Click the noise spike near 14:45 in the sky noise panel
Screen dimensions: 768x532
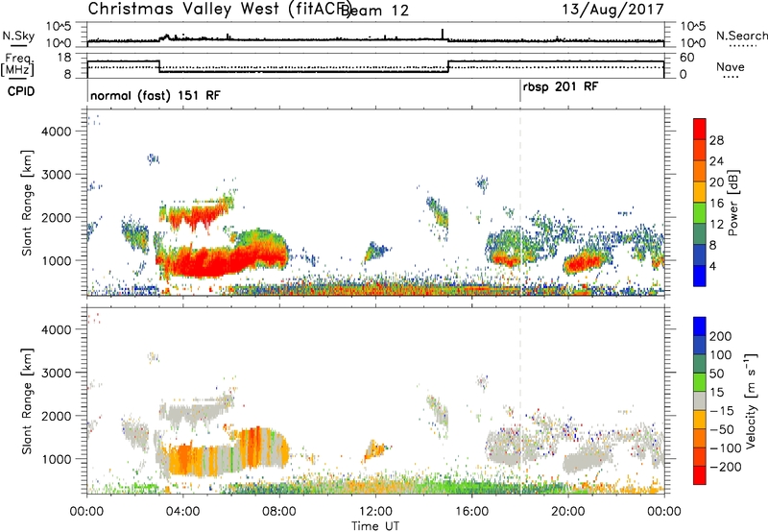(443, 34)
